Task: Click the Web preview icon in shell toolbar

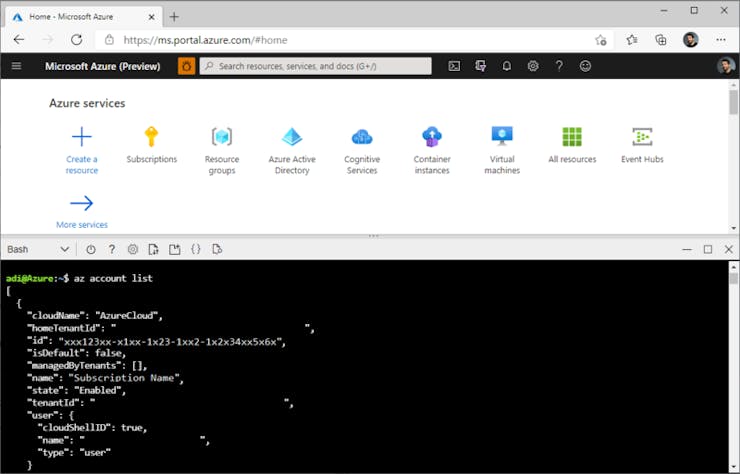Action: click(x=217, y=249)
